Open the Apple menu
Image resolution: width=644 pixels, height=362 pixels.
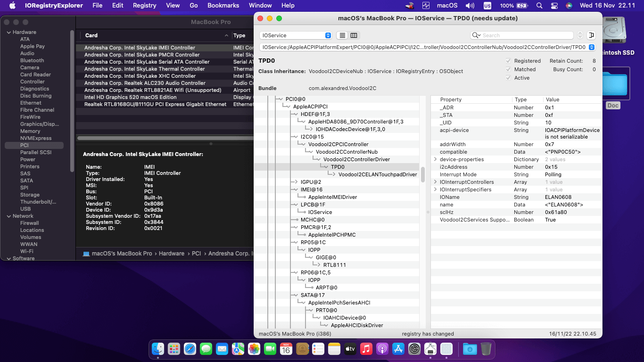(12, 6)
